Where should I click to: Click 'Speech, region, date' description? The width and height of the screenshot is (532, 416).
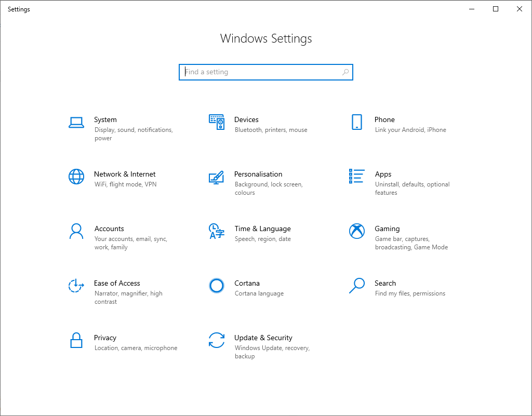(x=262, y=239)
